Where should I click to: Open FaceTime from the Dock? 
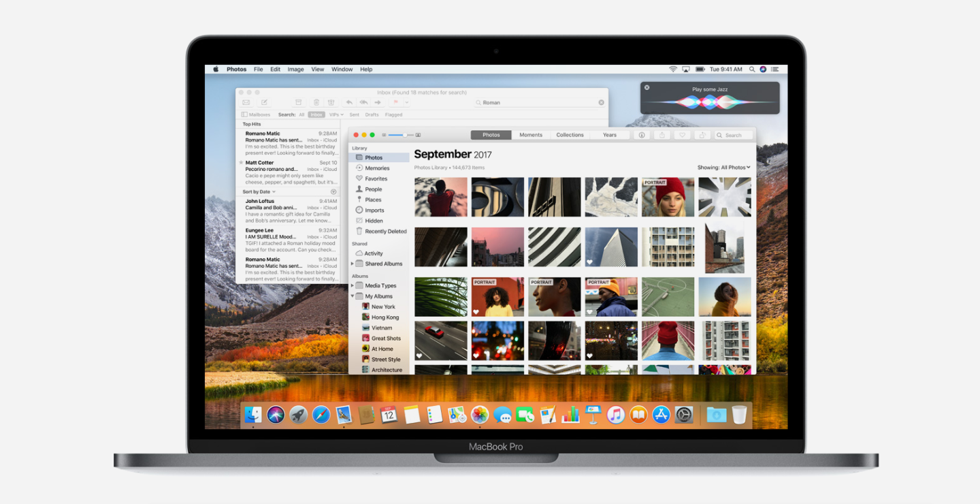[x=525, y=414]
